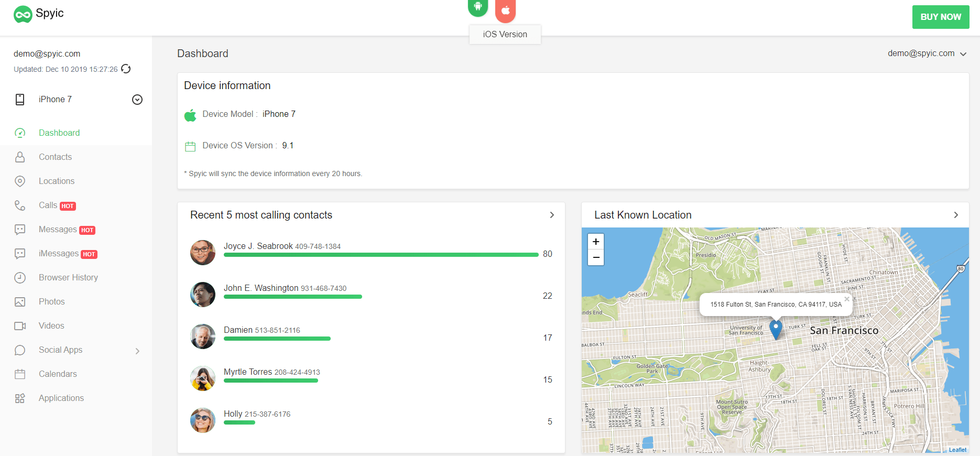Click the Calendars icon in sidebar

pos(20,374)
